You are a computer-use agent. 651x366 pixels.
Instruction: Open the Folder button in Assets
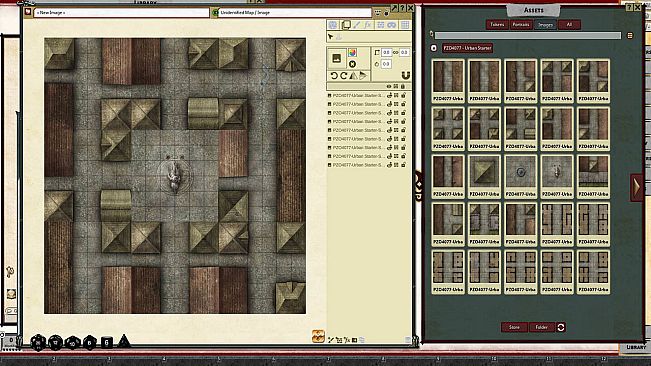tap(542, 327)
